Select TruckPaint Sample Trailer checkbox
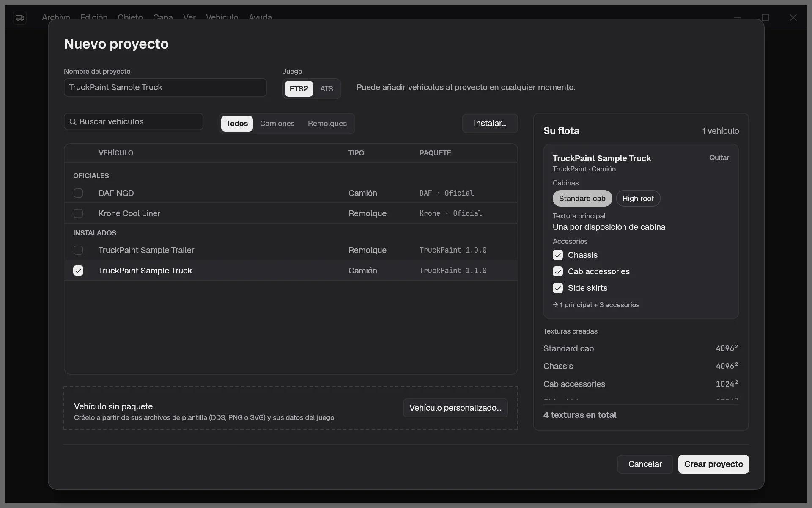This screenshot has height=508, width=812. 78,250
